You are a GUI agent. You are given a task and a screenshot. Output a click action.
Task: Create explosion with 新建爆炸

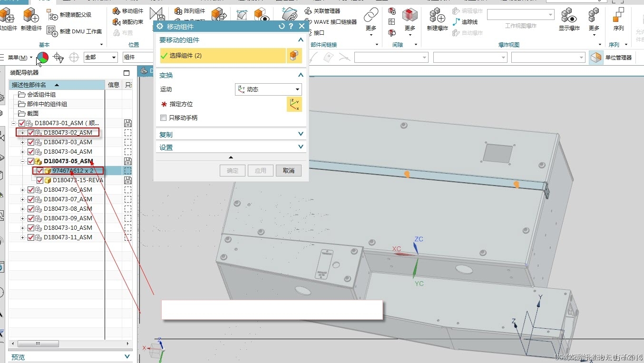coord(437,19)
